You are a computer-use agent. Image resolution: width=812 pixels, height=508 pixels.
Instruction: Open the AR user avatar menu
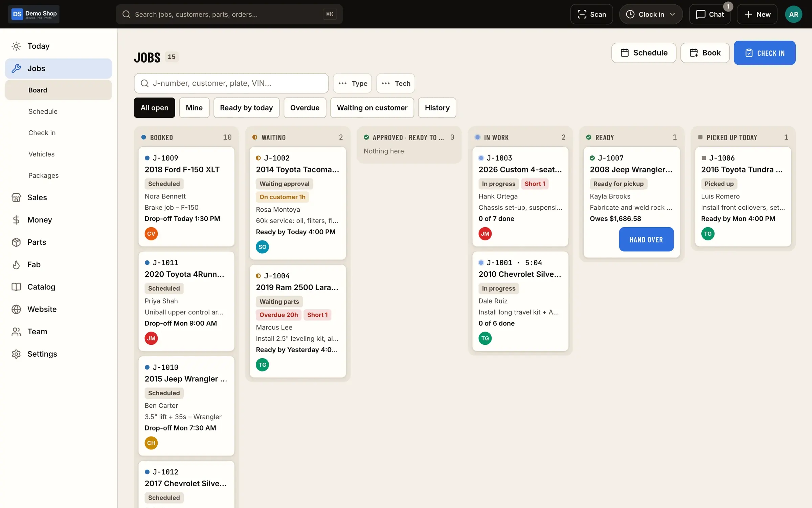793,14
